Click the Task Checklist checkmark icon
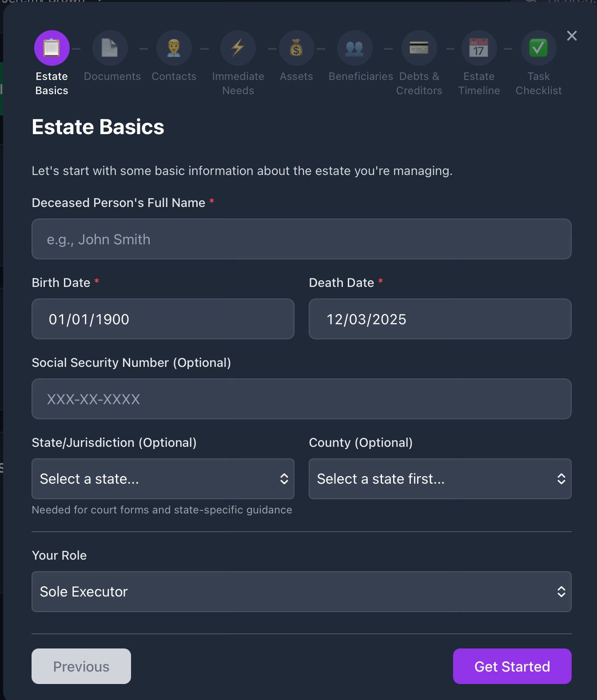This screenshot has height=700, width=597. pyautogui.click(x=538, y=48)
